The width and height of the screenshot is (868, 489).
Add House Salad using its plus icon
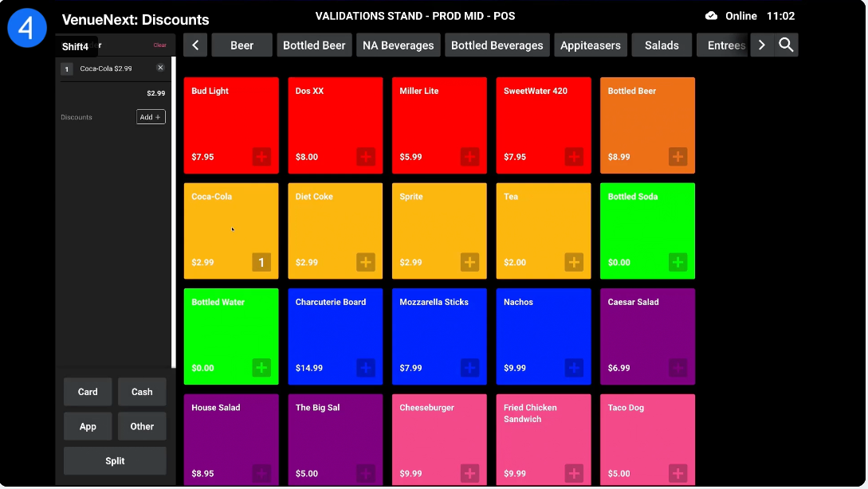click(x=261, y=474)
